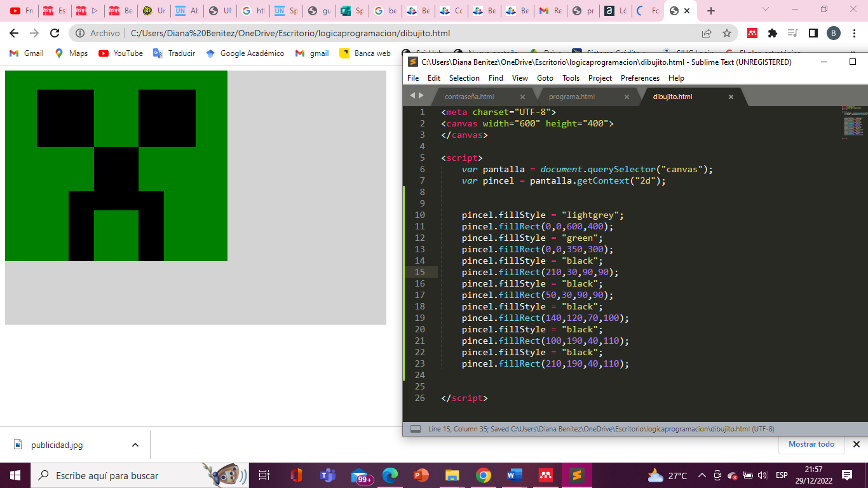Show hidden system tray icons
This screenshot has width=868, height=488.
coord(702,475)
